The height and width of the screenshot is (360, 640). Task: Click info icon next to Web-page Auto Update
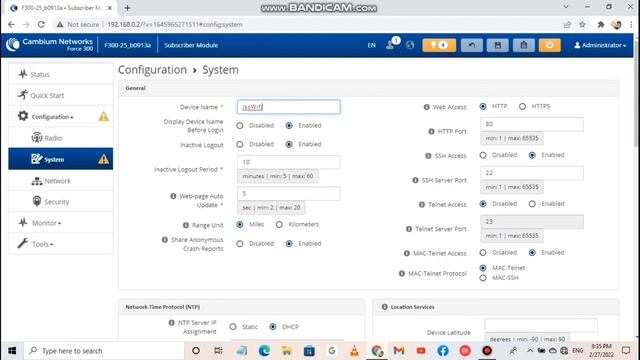click(x=173, y=196)
